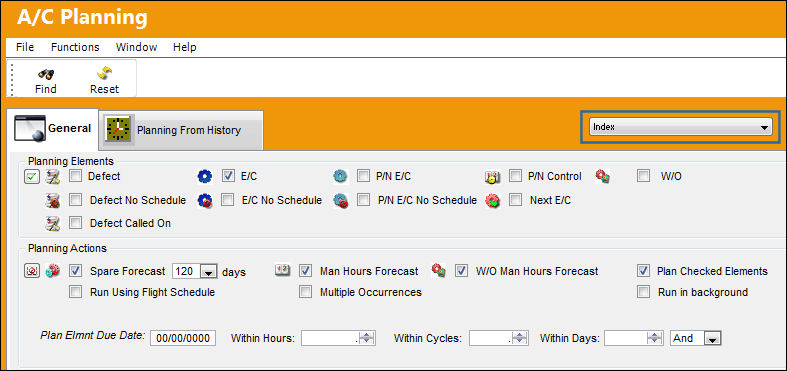Click the Within Cycles spinner arrows
787x371 pixels.
coord(520,338)
